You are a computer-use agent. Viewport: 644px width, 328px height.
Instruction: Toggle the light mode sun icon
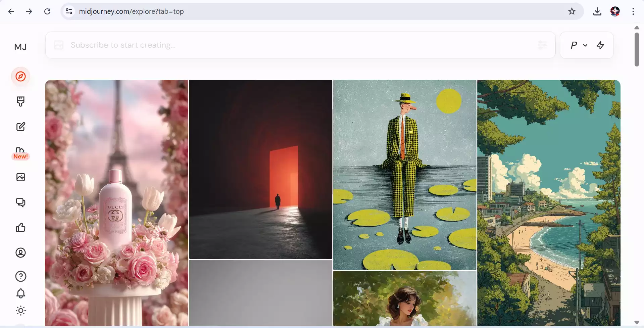[20, 311]
